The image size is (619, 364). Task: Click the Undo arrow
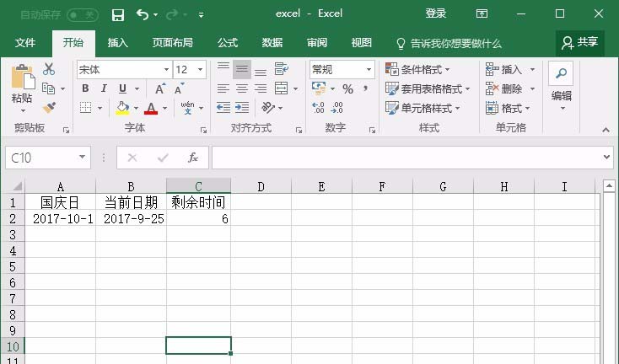pos(142,14)
